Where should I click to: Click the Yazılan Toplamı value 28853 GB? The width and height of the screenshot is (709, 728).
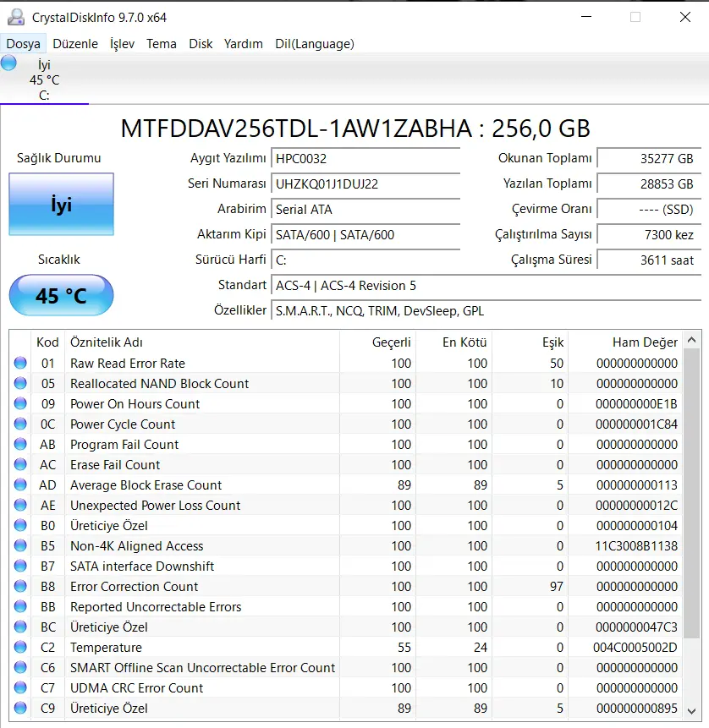649,183
